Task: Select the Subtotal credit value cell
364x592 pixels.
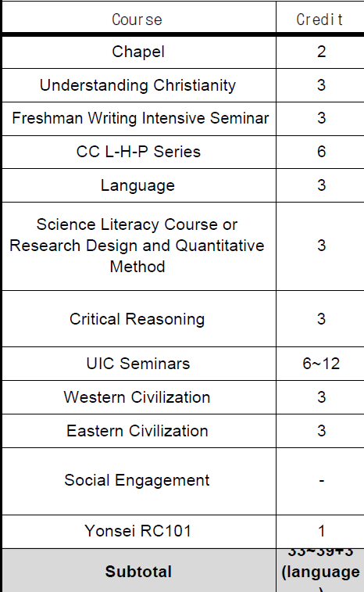Action: pyautogui.click(x=320, y=570)
